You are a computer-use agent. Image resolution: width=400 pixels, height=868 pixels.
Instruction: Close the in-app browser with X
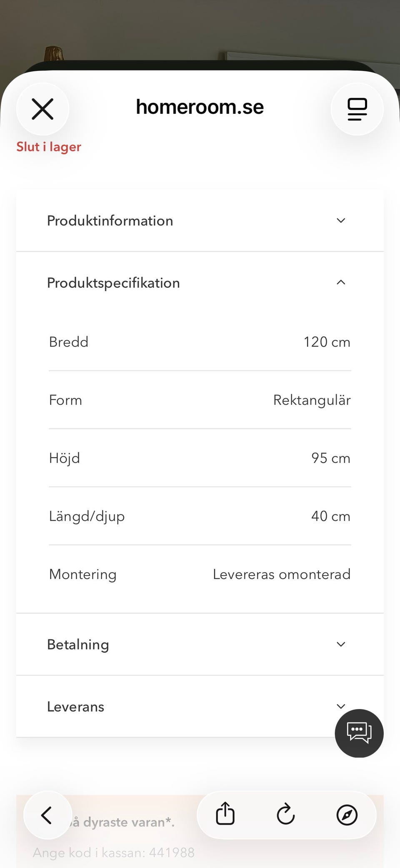[42, 109]
